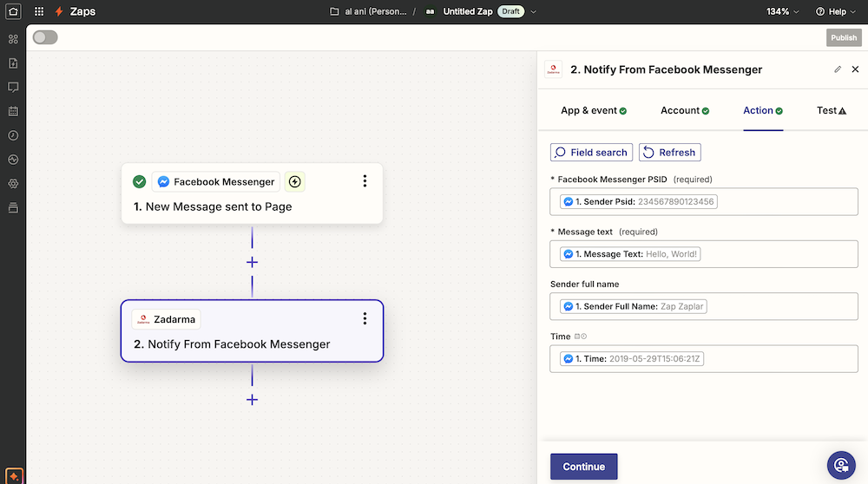Image resolution: width=868 pixels, height=484 pixels.
Task: Click the Zapier home icon
Action: pyautogui.click(x=13, y=11)
